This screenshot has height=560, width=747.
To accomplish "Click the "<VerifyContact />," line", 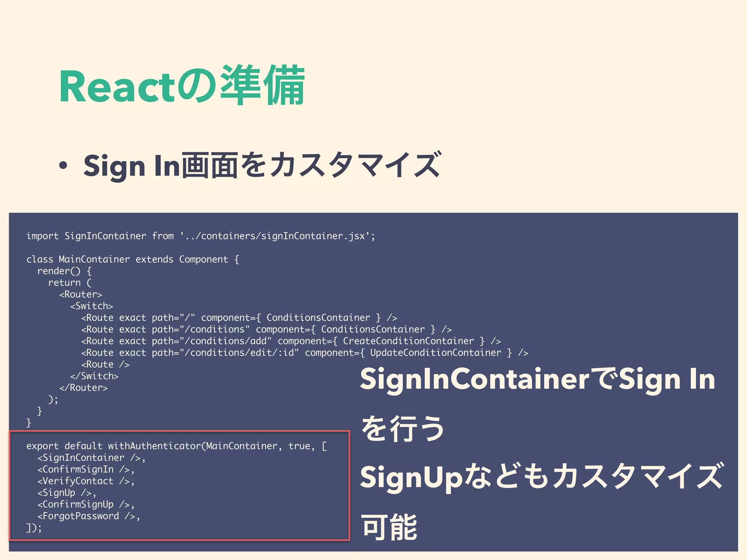I will [x=86, y=481].
